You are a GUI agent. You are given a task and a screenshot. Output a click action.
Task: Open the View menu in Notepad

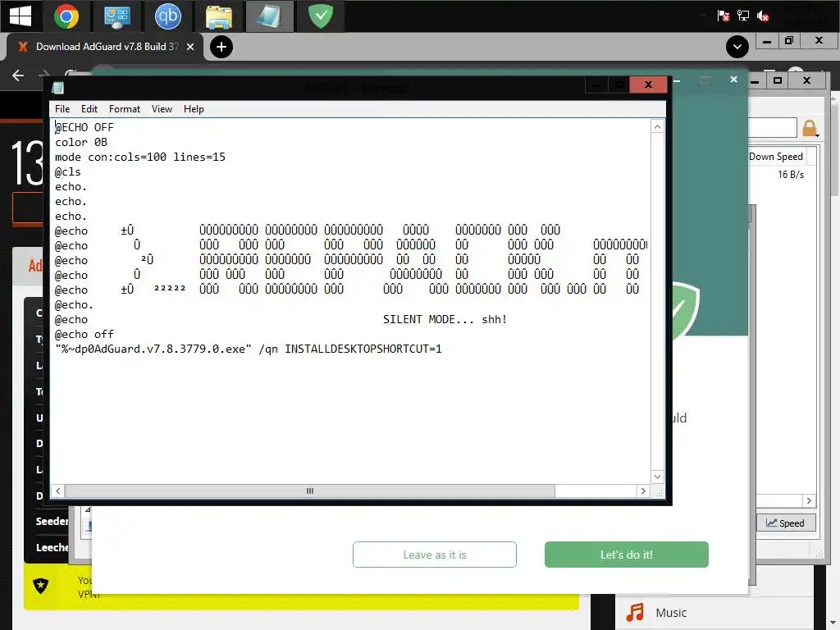point(162,109)
